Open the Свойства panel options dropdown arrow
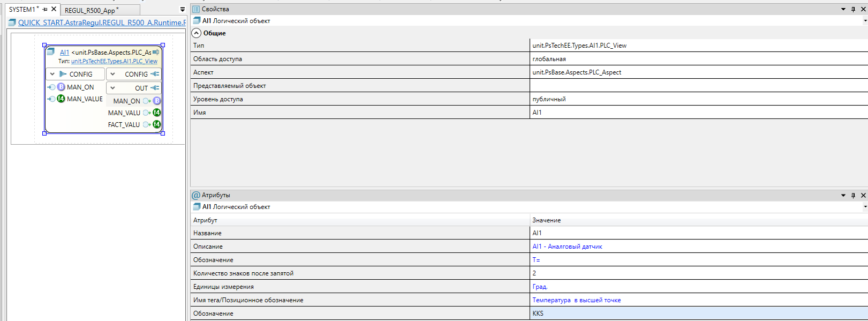Screen dimensions: 868x321 (x=843, y=9)
